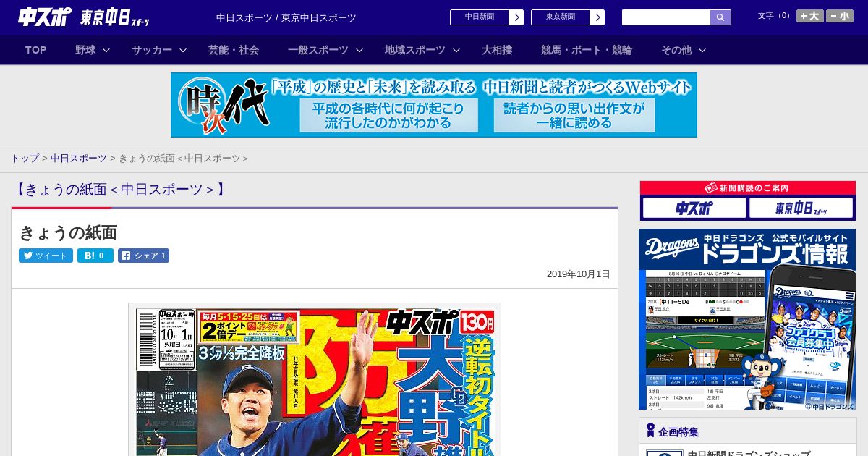Screen dimensions: 868x456
Task: Expand the 地域スポーツ dropdown chevron
Action: tap(456, 50)
